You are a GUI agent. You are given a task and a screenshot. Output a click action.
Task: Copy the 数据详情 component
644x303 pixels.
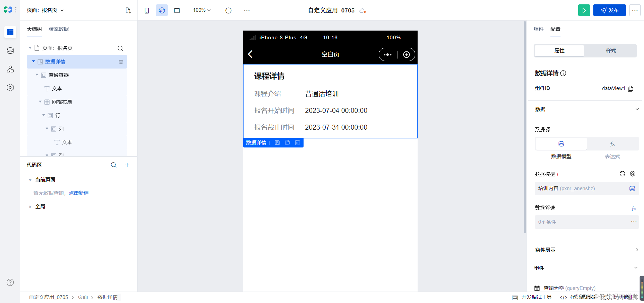coord(287,143)
